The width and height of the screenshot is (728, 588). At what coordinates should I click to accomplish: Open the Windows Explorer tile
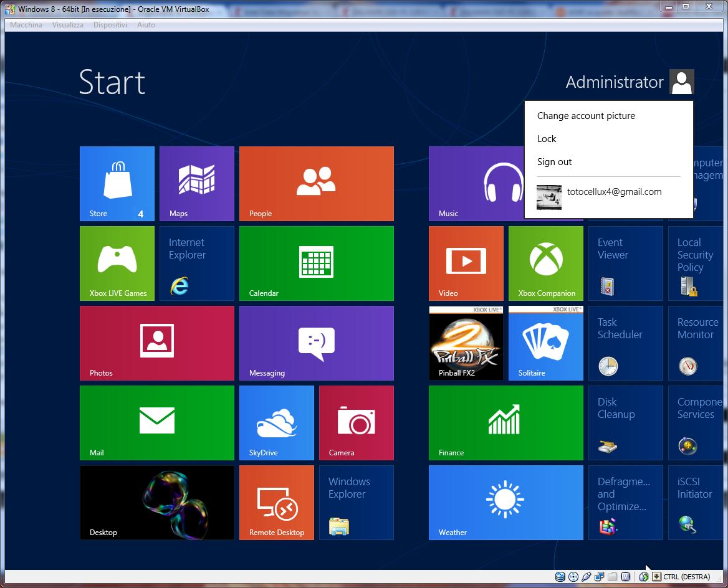357,503
